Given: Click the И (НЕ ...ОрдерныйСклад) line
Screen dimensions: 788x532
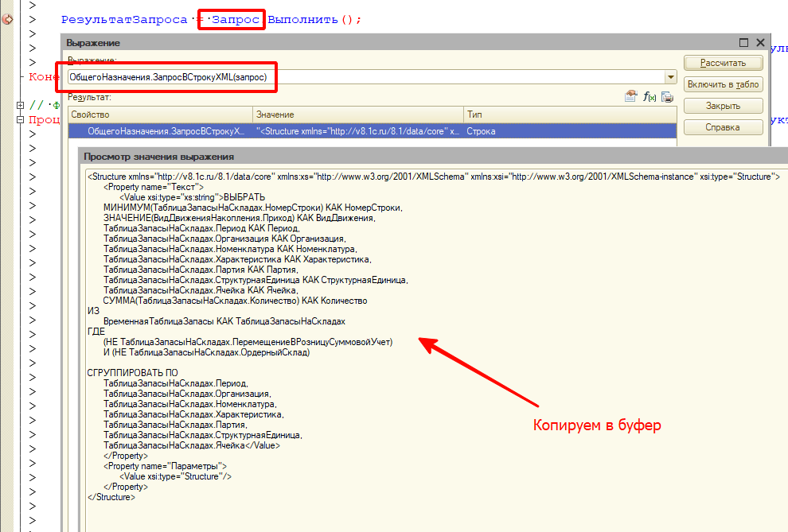Looking at the screenshot, I should coord(206,352).
